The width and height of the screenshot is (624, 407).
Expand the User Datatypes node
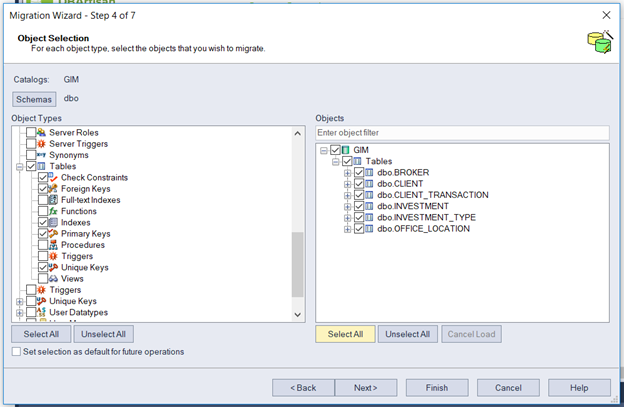coord(20,313)
